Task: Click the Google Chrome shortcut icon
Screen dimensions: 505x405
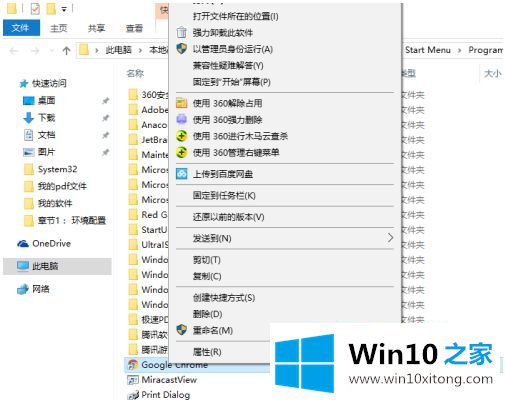Action: coord(133,365)
